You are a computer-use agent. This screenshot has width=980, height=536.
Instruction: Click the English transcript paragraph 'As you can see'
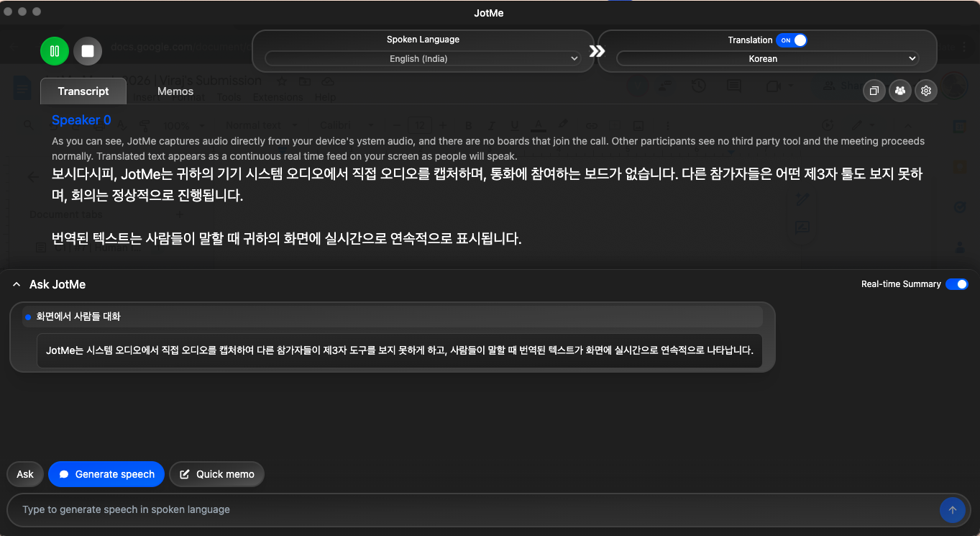tap(488, 149)
